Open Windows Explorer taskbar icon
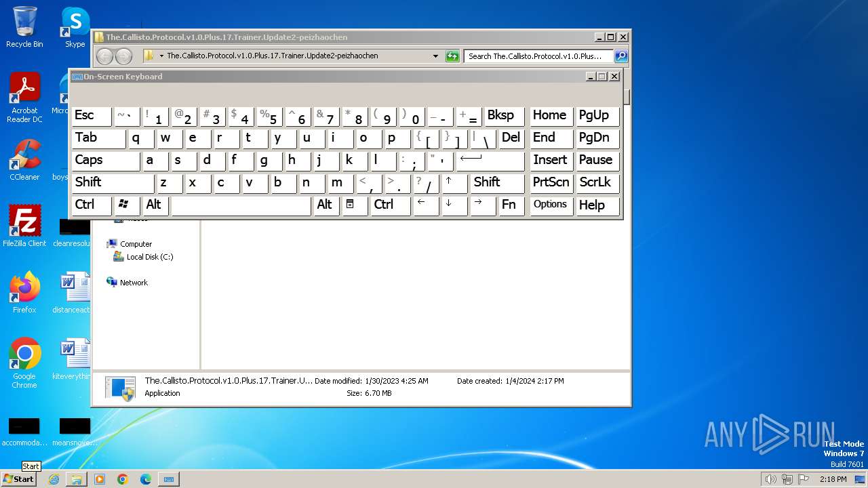The height and width of the screenshot is (488, 868). pyautogui.click(x=77, y=479)
